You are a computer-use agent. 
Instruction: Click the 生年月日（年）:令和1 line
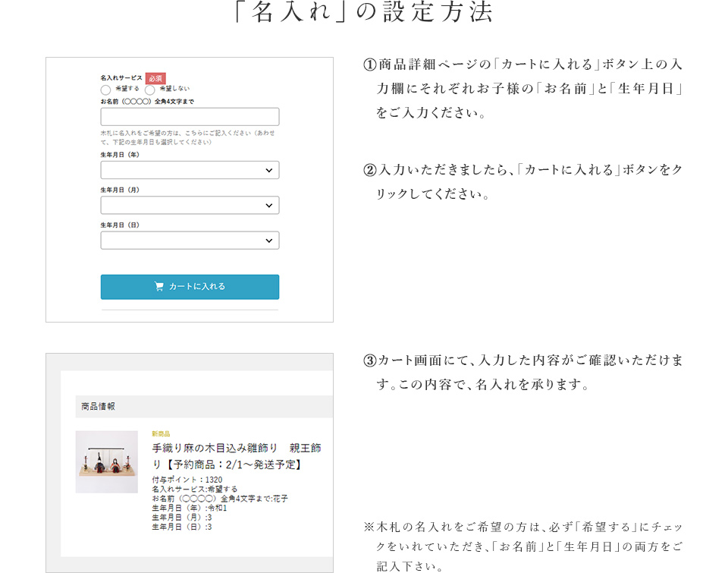pyautogui.click(x=190, y=508)
